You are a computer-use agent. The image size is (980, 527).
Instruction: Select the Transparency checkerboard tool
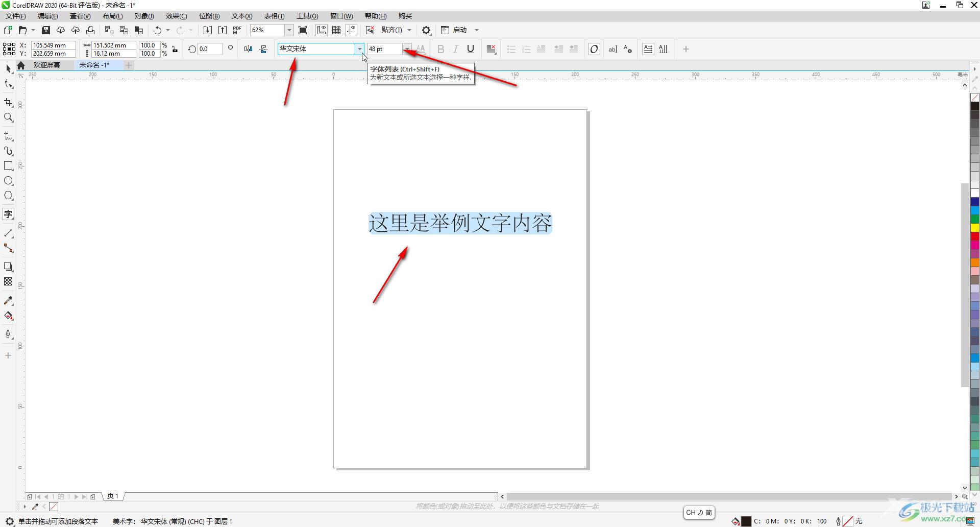click(8, 281)
